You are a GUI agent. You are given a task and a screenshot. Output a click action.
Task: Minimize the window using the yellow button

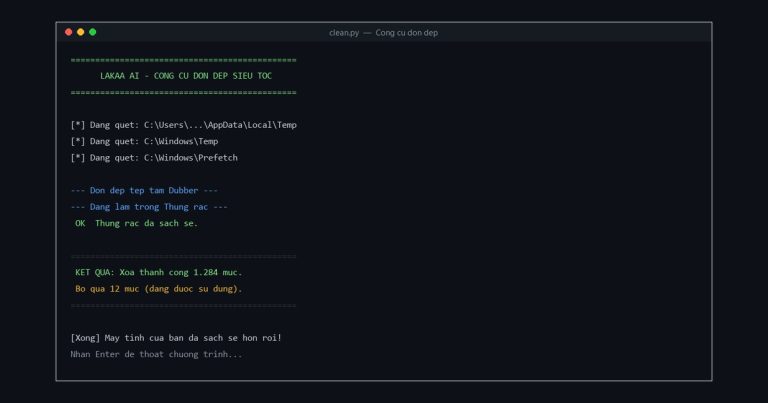coord(80,32)
